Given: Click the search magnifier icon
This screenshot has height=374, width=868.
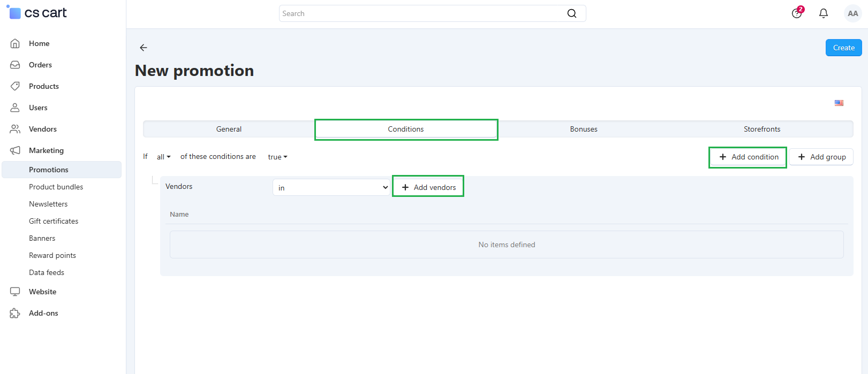Looking at the screenshot, I should pos(572,13).
